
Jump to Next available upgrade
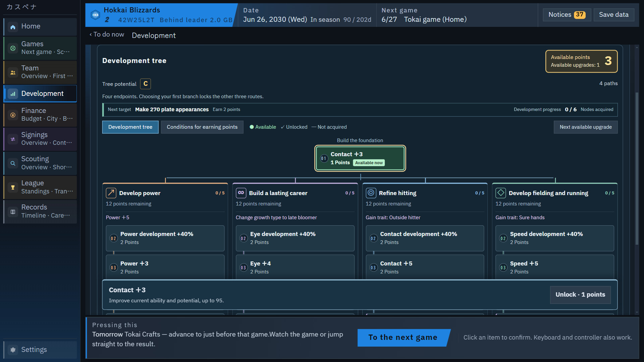pyautogui.click(x=585, y=127)
